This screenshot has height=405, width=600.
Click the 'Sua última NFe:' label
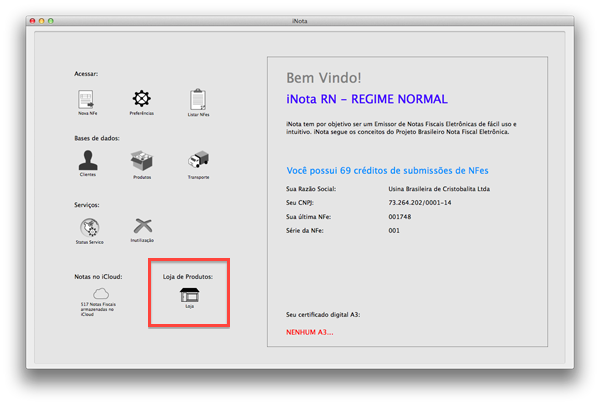308,217
